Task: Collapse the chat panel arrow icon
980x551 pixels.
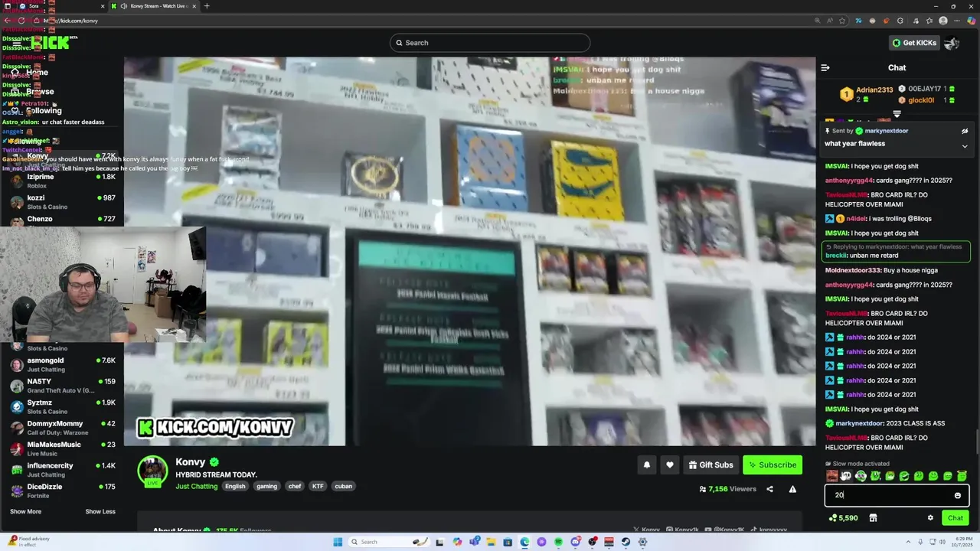Action: point(825,68)
